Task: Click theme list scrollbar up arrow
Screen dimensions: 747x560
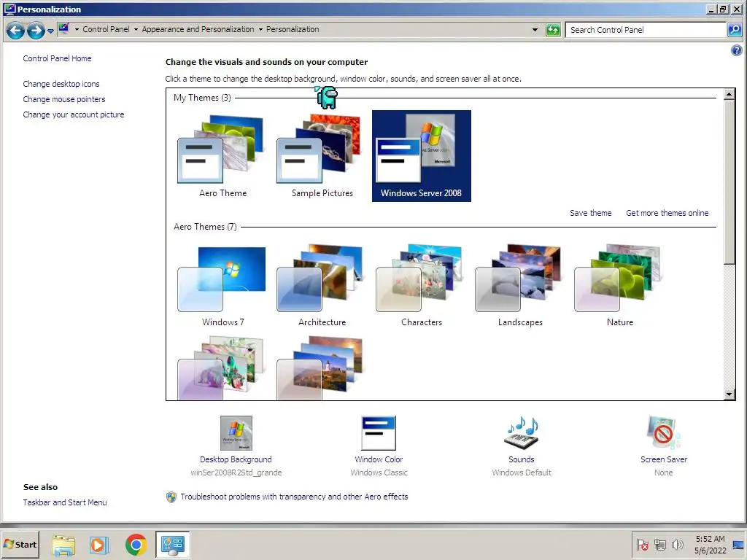Action: point(729,94)
